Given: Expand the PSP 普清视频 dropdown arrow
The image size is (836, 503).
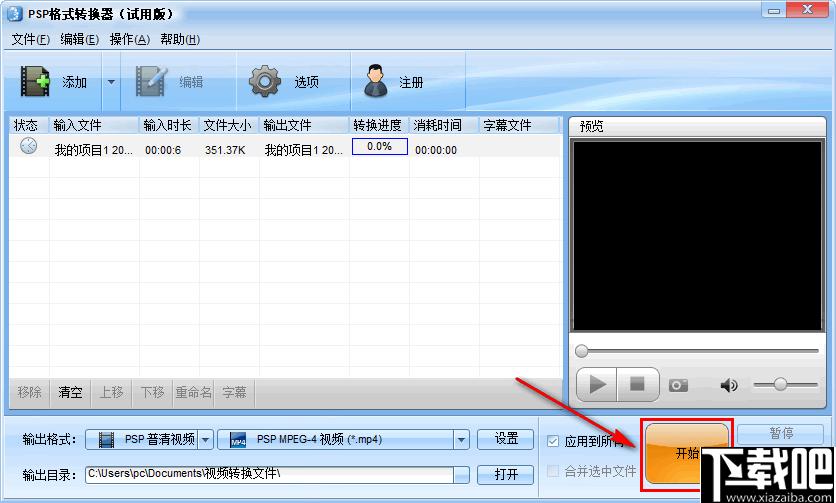Looking at the screenshot, I should pyautogui.click(x=206, y=440).
